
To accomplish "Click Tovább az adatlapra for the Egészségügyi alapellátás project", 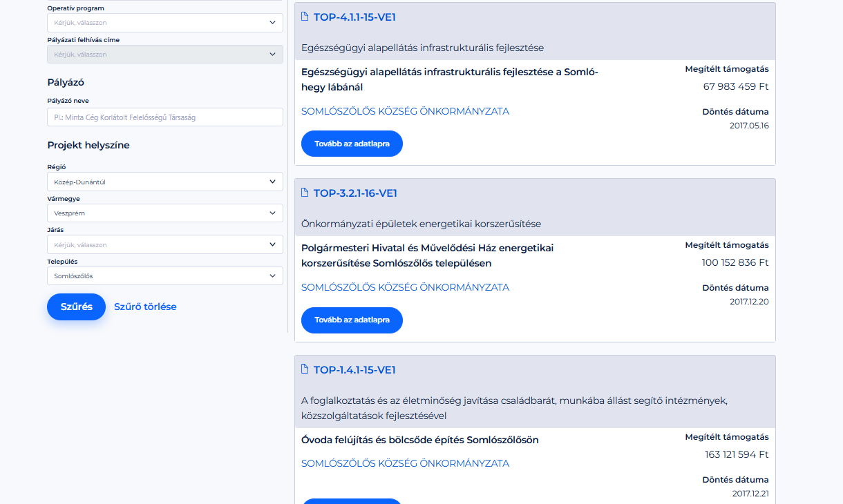I will pos(352,144).
